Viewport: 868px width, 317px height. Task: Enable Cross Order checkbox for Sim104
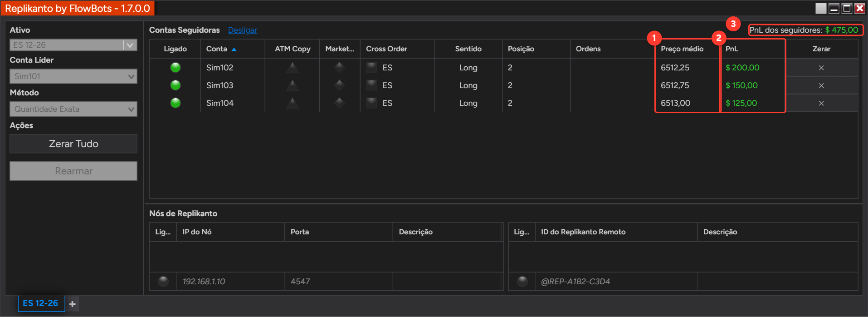(371, 103)
